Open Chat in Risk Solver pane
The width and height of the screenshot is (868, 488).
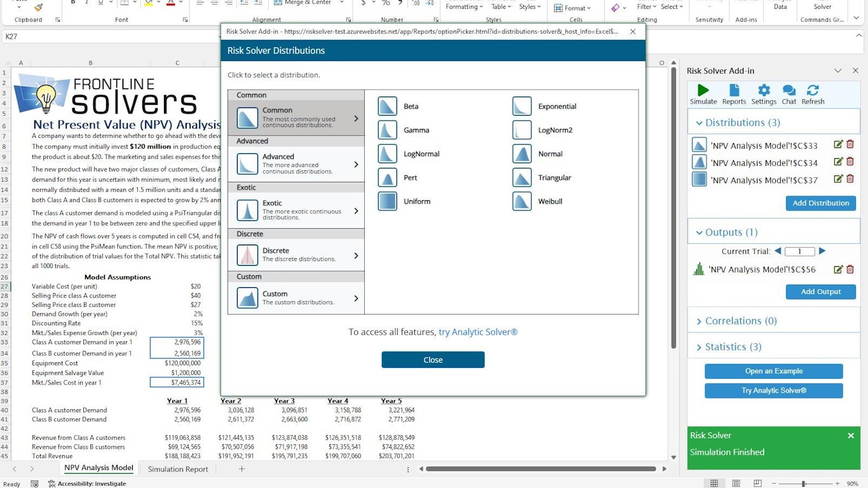[x=789, y=94]
